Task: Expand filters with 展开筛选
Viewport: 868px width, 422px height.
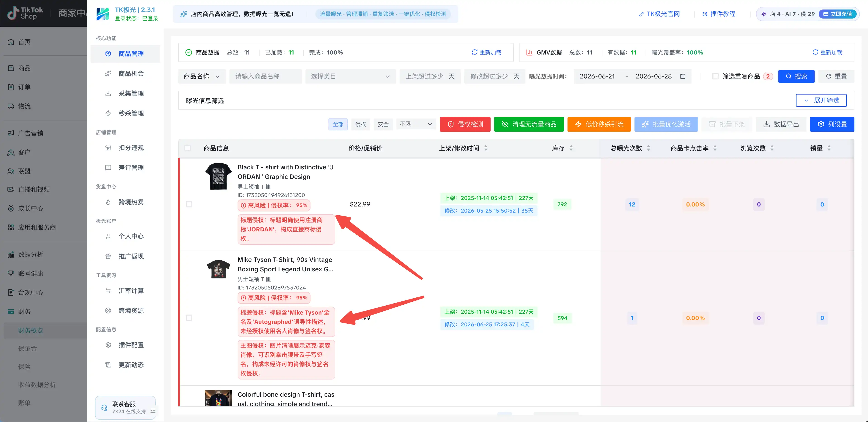Action: coord(821,100)
